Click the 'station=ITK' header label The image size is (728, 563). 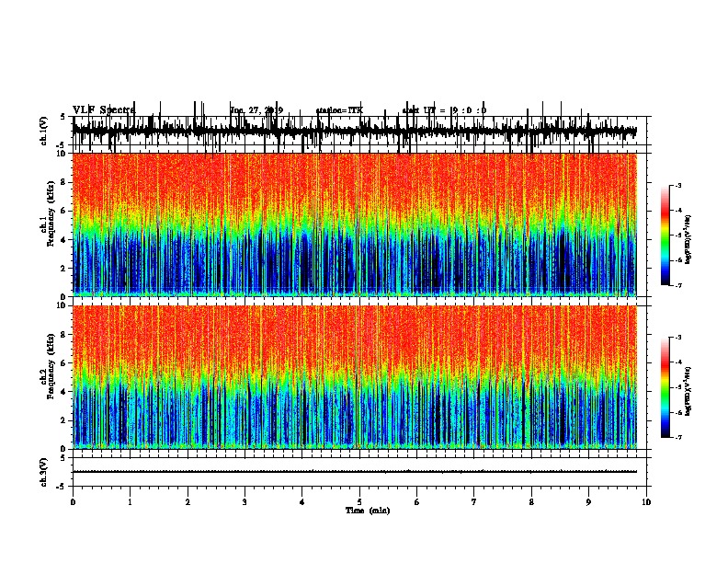pos(339,110)
